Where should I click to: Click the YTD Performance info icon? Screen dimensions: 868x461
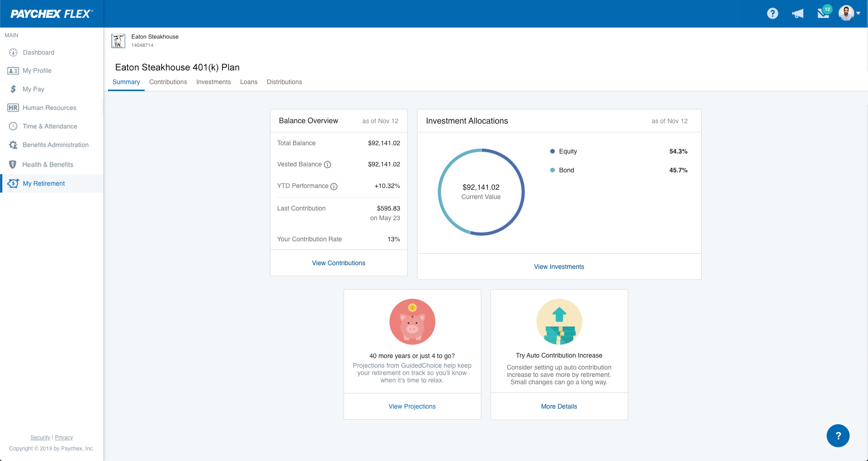click(333, 186)
